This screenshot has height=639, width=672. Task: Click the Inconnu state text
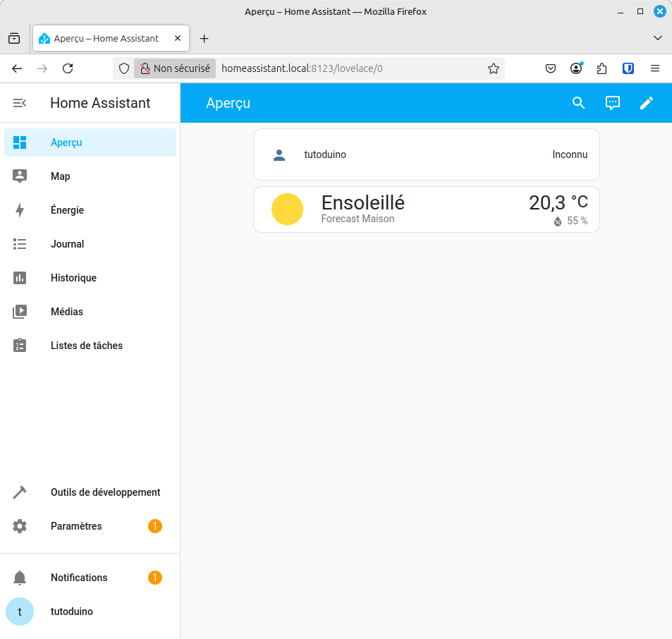tap(570, 154)
